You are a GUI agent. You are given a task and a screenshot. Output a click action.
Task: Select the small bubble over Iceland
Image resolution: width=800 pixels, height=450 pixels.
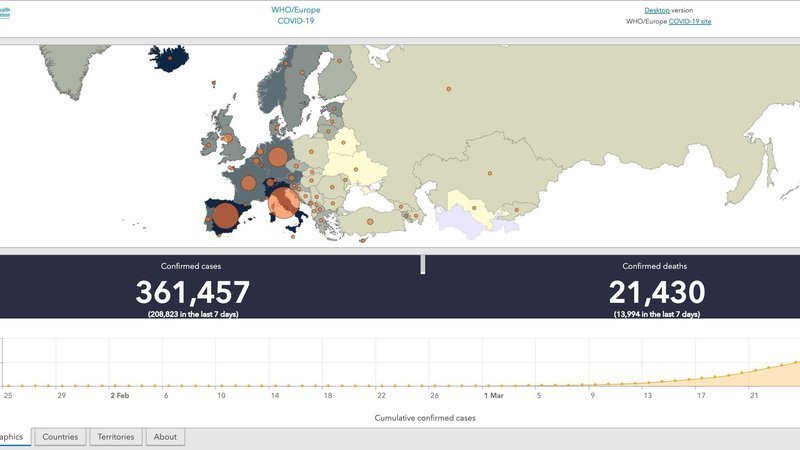(x=171, y=58)
